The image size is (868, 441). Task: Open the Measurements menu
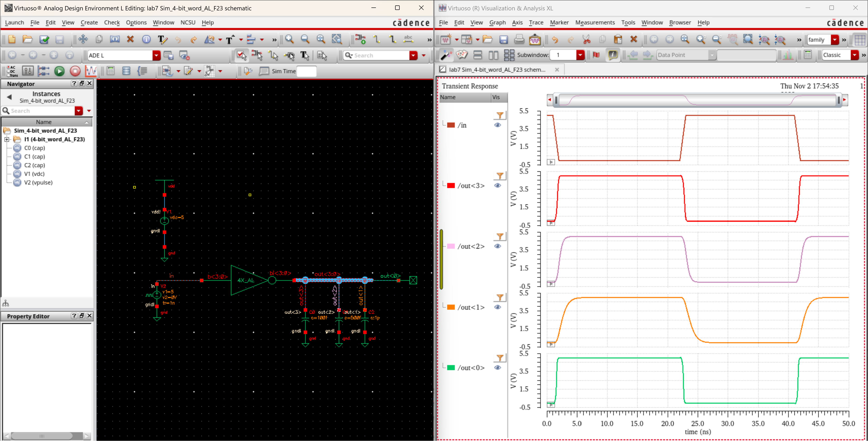click(x=595, y=23)
